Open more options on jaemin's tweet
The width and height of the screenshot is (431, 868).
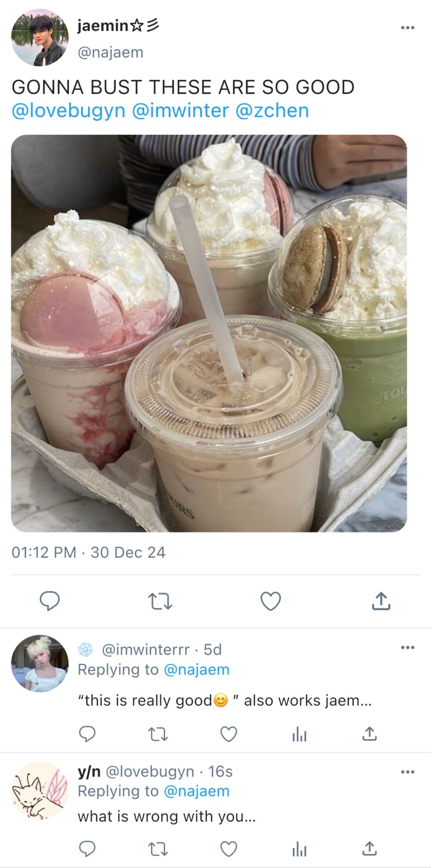tap(407, 28)
